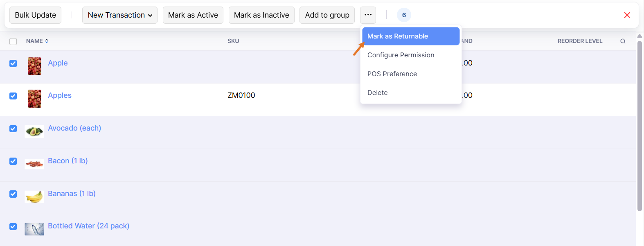Click the Bananas item thumbnail
Screen dimensions: 644x246
(34, 197)
